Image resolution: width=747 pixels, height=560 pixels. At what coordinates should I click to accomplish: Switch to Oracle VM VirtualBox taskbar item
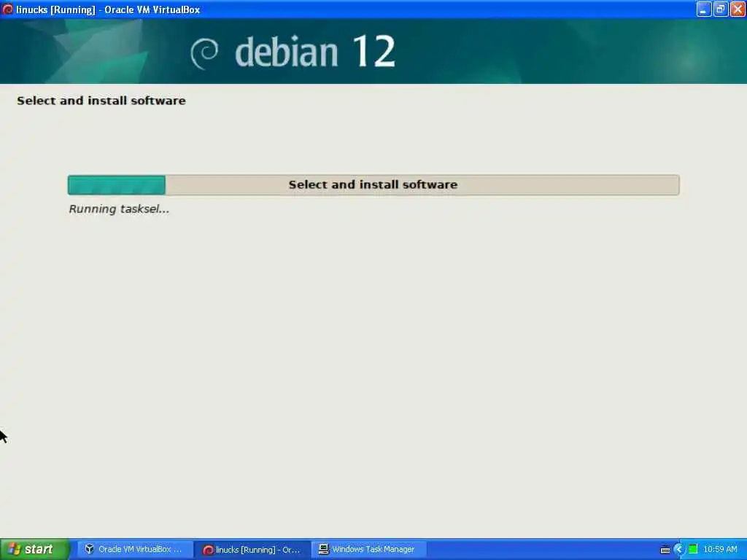click(x=133, y=549)
